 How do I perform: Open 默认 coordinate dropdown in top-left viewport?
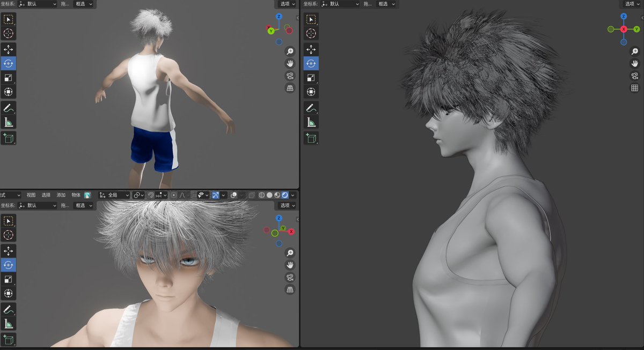click(x=37, y=4)
